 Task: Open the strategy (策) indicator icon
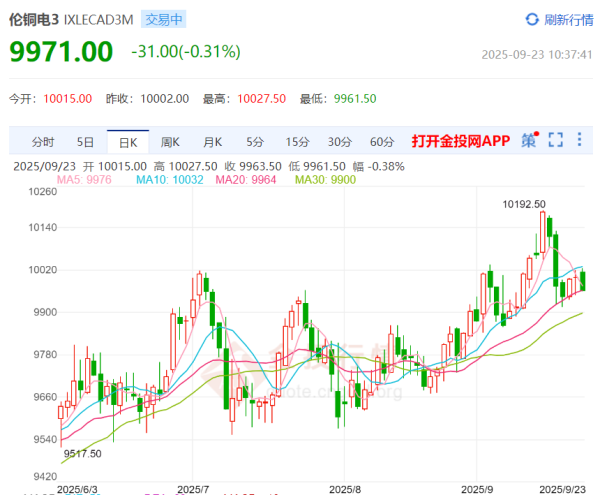pos(528,141)
